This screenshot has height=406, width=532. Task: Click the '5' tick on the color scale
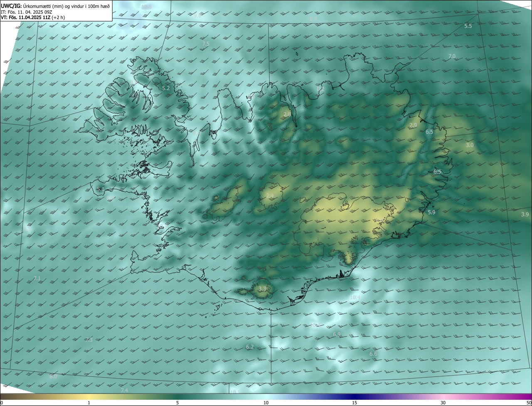click(x=177, y=403)
